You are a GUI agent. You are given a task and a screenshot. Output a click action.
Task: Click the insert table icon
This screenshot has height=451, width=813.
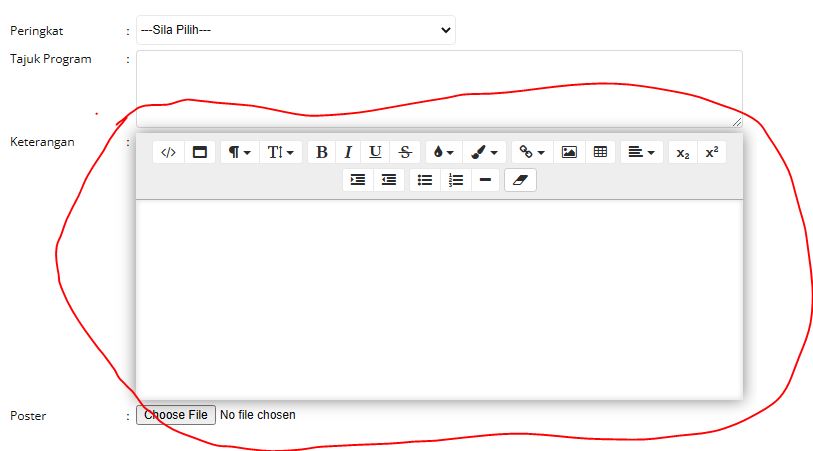pyautogui.click(x=600, y=153)
